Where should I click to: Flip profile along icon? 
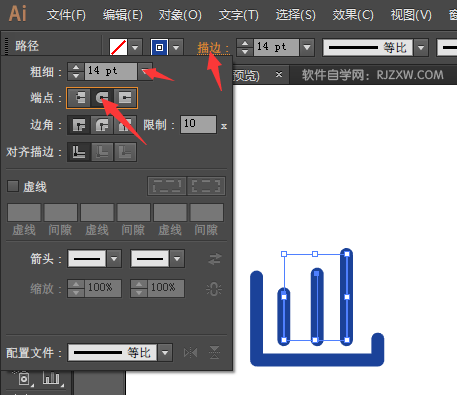(x=190, y=353)
